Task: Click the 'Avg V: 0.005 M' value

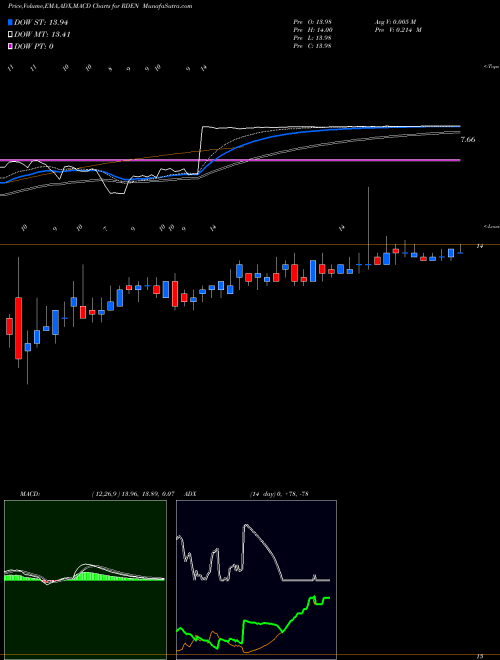Action: 395,22
